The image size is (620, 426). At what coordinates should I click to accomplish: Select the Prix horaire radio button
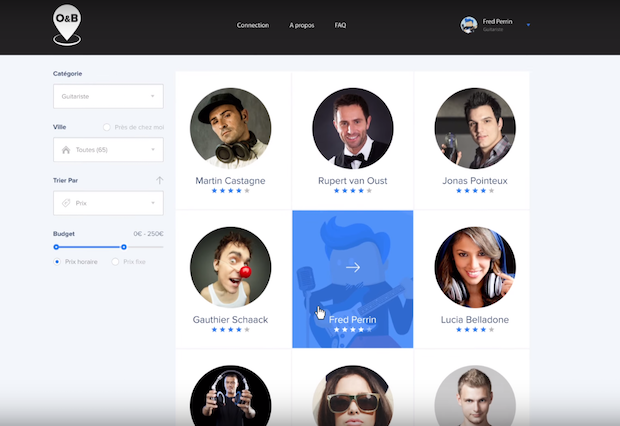pyautogui.click(x=57, y=261)
